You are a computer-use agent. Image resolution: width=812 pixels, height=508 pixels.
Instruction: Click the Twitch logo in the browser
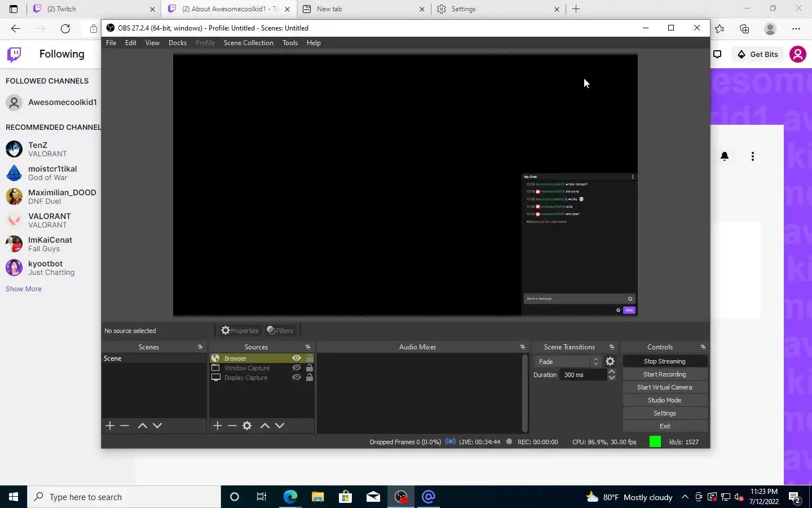click(x=14, y=54)
